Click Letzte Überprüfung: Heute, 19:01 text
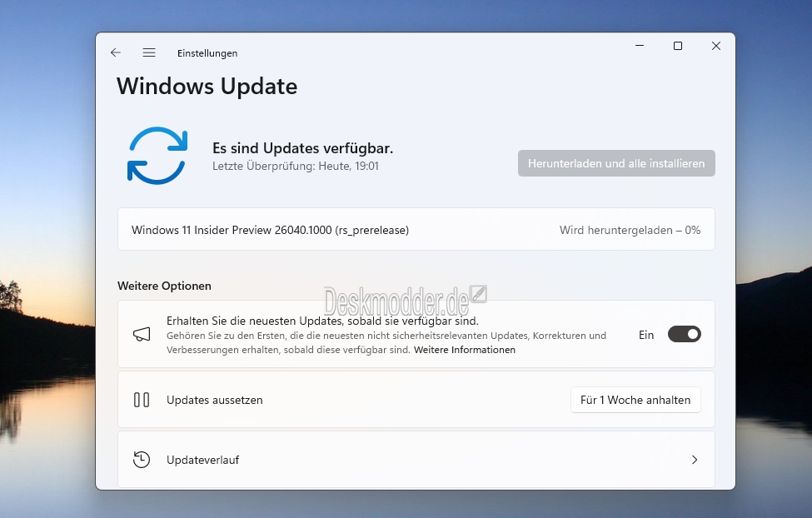Screen dimensions: 812x518 pyautogui.click(x=295, y=167)
